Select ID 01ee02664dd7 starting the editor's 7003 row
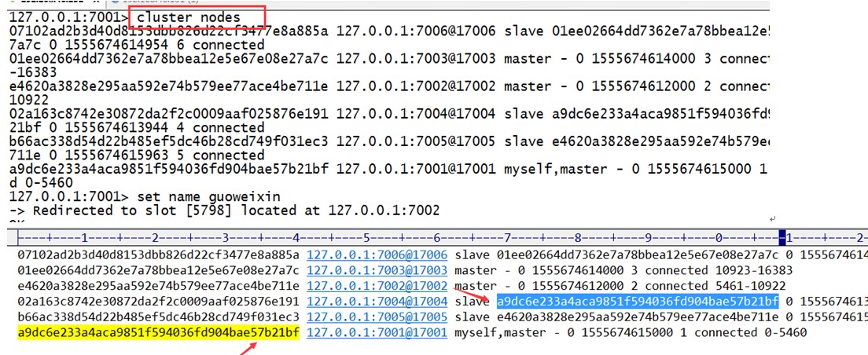This screenshot has height=355, width=868. pos(158,270)
